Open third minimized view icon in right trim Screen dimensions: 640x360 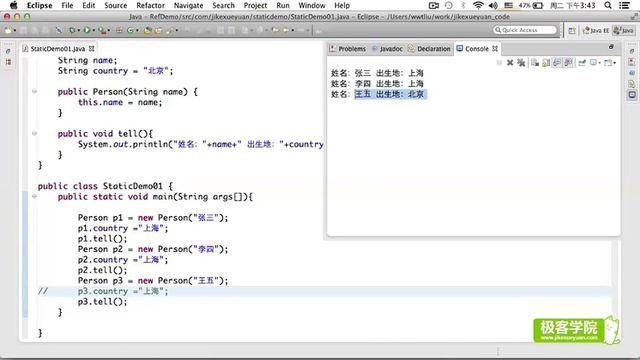(632, 84)
